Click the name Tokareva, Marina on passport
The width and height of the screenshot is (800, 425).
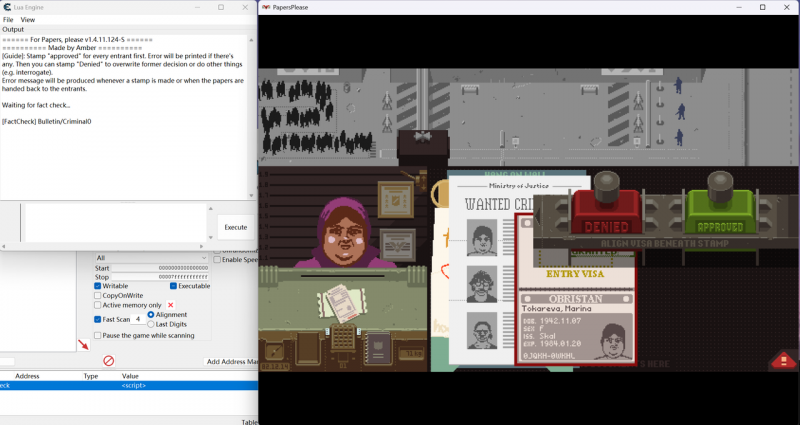[x=557, y=309]
